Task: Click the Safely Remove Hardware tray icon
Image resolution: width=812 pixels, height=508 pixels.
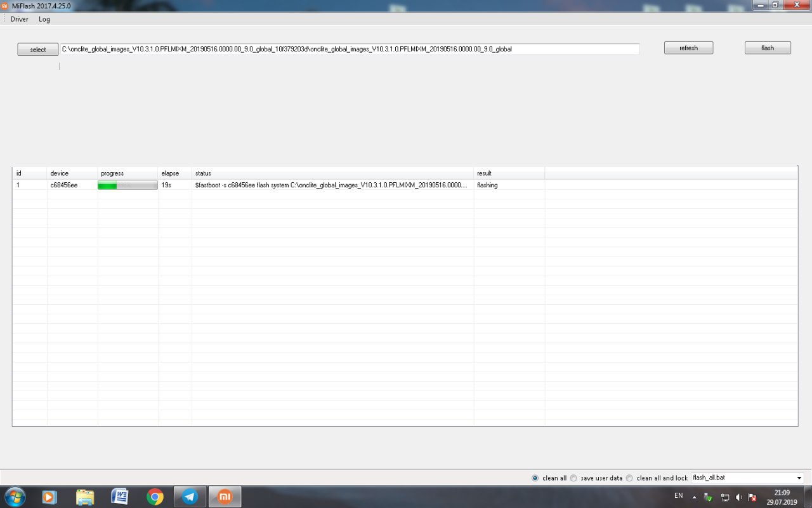Action: (709, 497)
